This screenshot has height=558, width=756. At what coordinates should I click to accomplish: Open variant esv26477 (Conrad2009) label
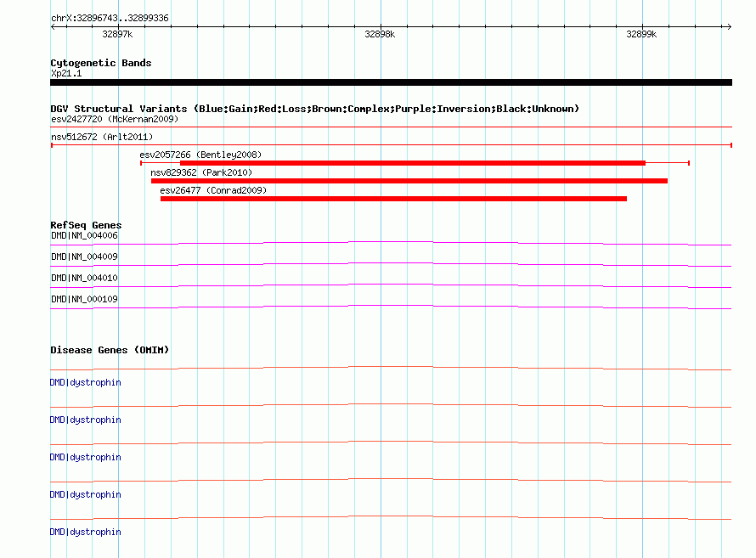tap(213, 190)
